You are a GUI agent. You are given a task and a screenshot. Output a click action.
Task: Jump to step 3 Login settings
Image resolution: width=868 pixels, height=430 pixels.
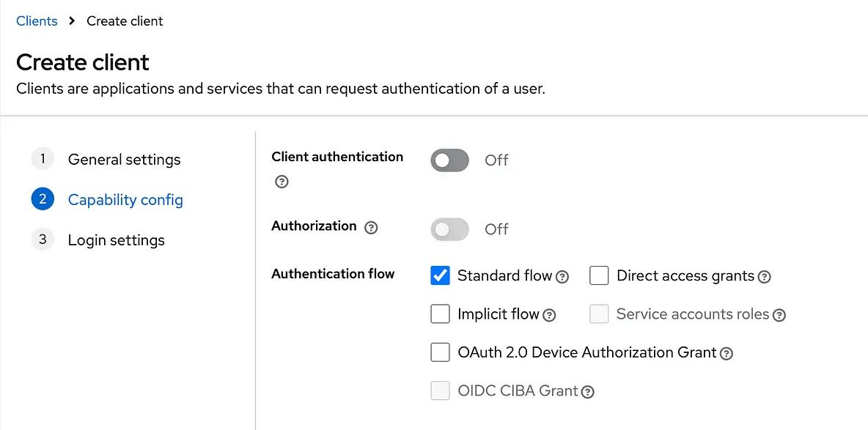tap(98, 240)
